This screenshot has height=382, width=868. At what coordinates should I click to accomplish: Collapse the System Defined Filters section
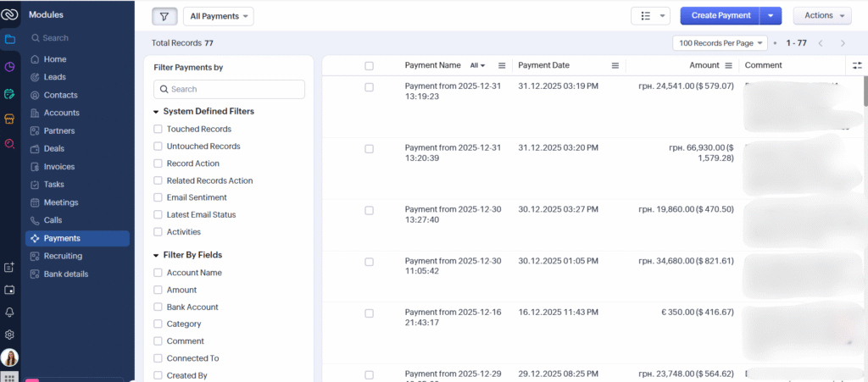[157, 111]
